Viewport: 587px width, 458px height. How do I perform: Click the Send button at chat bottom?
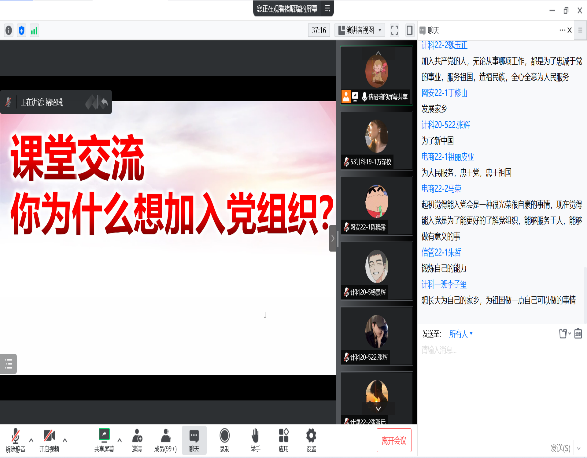(x=560, y=448)
